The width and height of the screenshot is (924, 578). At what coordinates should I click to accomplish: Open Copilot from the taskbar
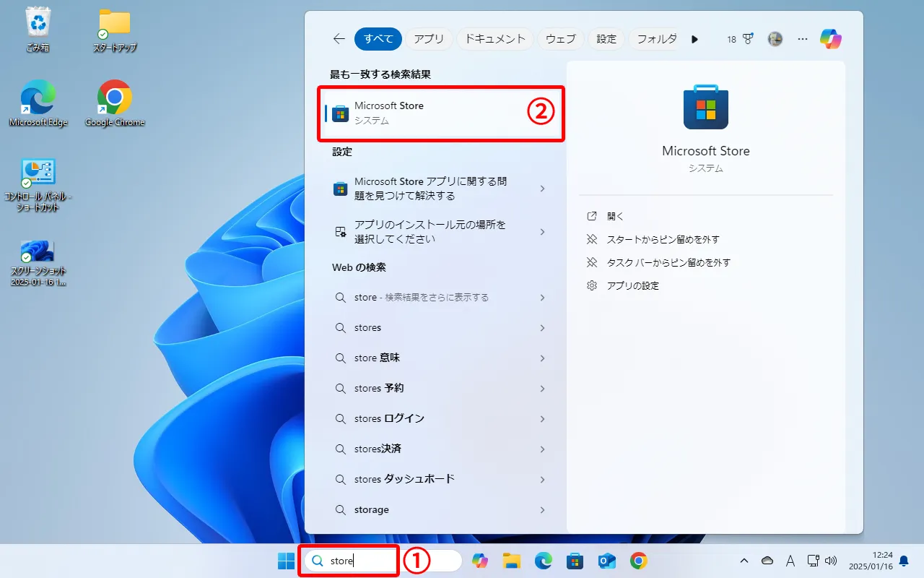[x=479, y=561]
